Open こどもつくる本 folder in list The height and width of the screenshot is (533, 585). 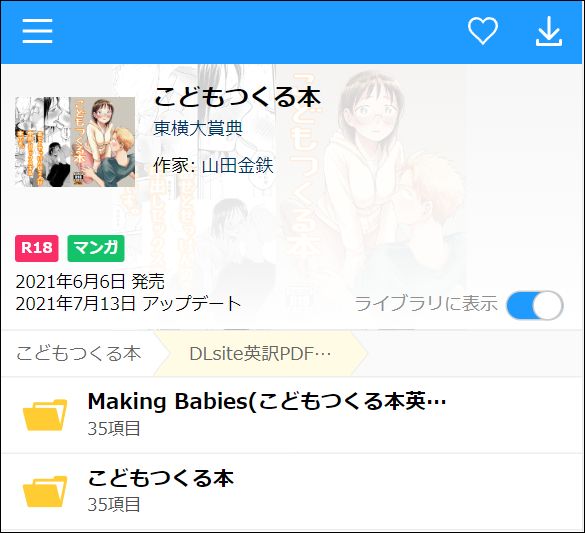coord(292,492)
